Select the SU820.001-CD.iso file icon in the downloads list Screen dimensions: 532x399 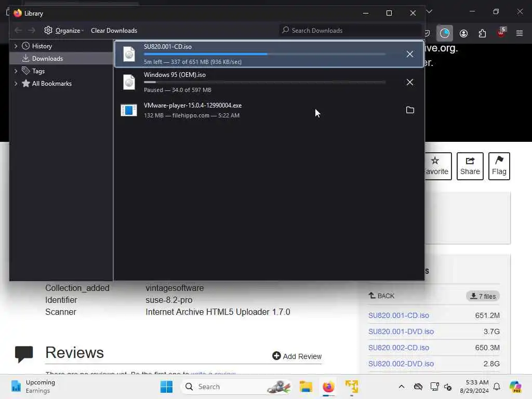tap(129, 54)
